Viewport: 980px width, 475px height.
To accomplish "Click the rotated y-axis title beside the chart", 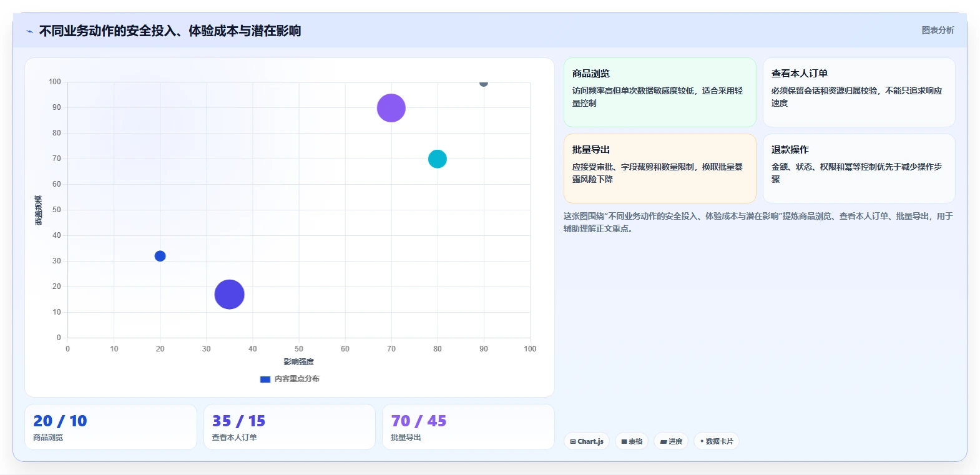I will point(39,210).
